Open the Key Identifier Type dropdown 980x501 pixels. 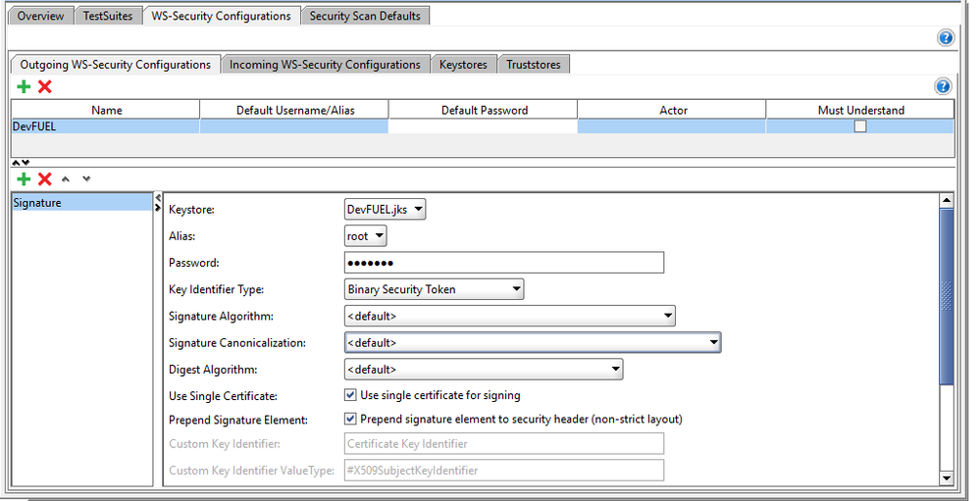[435, 289]
